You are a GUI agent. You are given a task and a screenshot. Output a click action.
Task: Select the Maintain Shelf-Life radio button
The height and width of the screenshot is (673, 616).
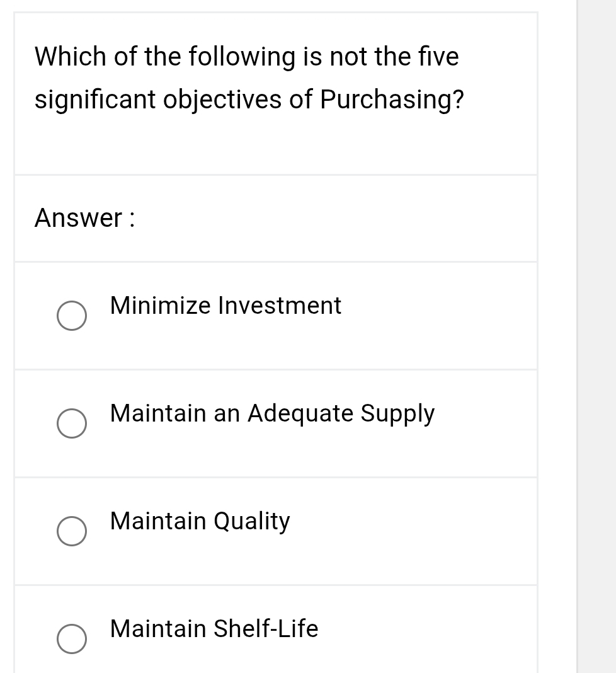point(72,639)
